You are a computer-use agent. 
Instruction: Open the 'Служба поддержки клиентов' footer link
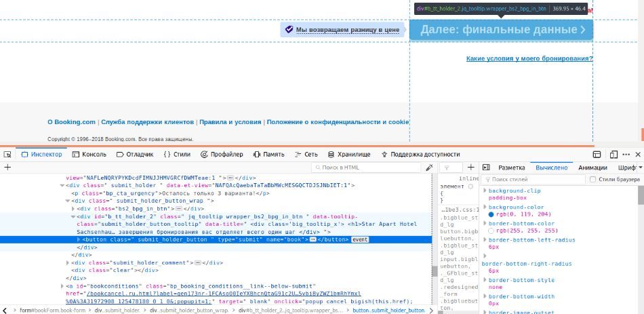pyautogui.click(x=148, y=122)
